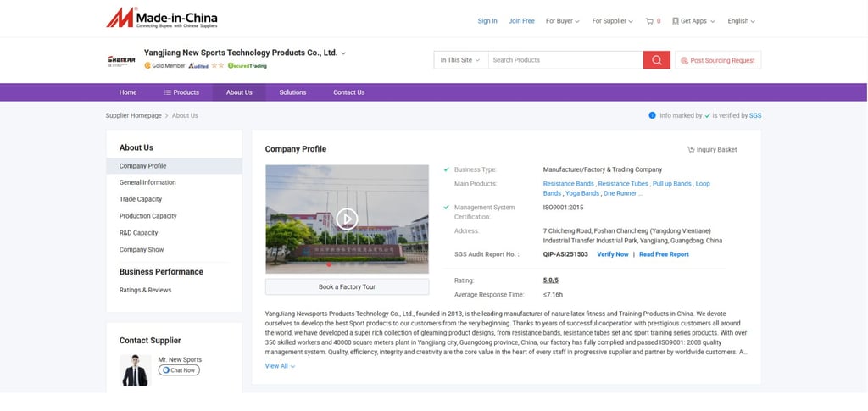Open the shopping cart icon
868x411 pixels.
(x=649, y=21)
